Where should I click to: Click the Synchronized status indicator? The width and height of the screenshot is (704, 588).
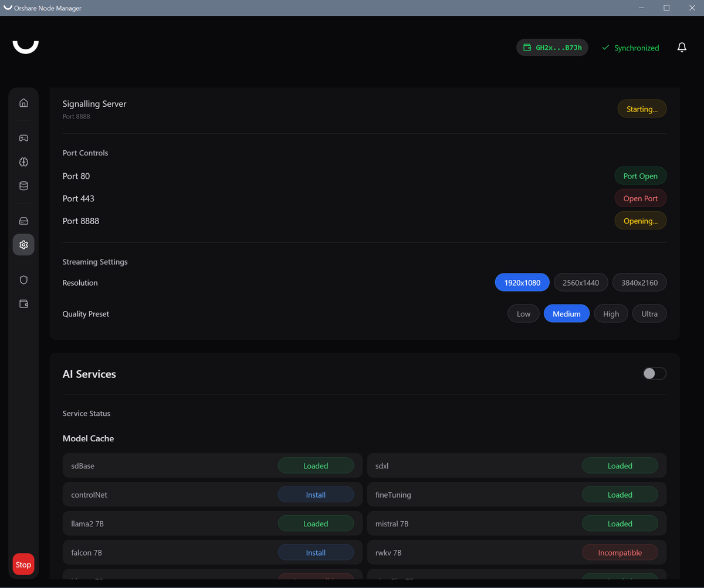click(631, 48)
